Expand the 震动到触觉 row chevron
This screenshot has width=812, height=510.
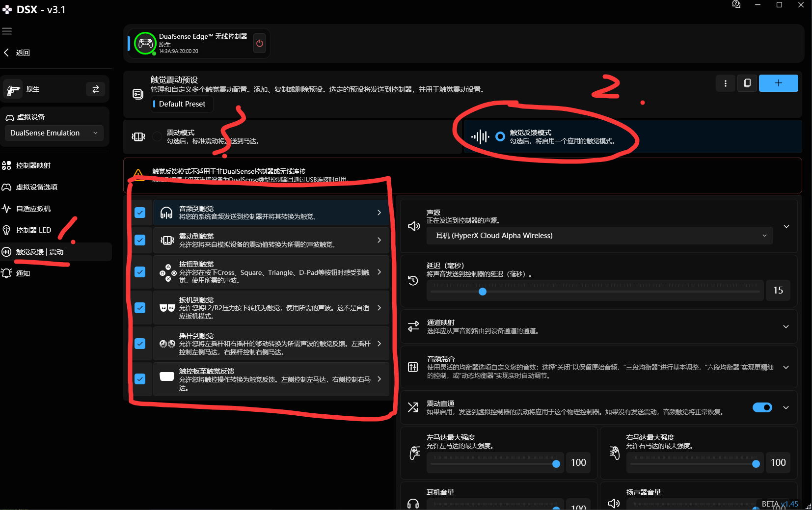(379, 240)
